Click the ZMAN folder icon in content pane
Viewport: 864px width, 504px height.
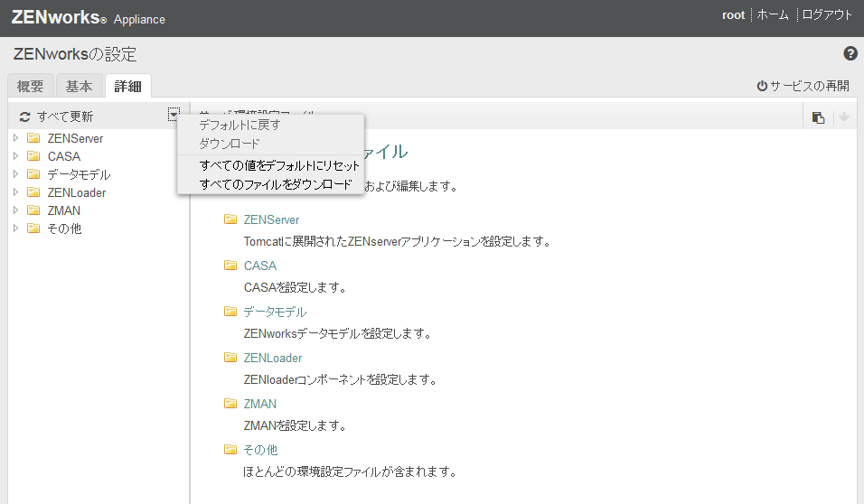tap(230, 404)
